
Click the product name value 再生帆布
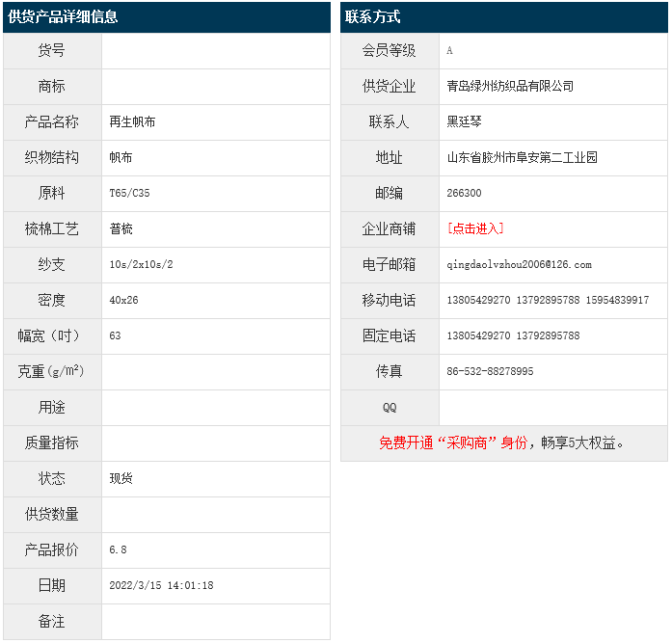pos(133,121)
